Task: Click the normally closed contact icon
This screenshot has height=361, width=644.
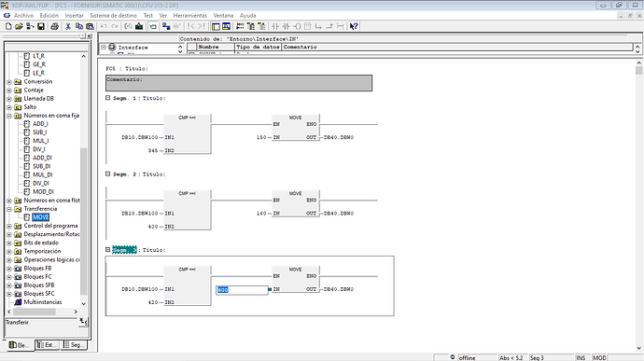Action: coord(286,26)
